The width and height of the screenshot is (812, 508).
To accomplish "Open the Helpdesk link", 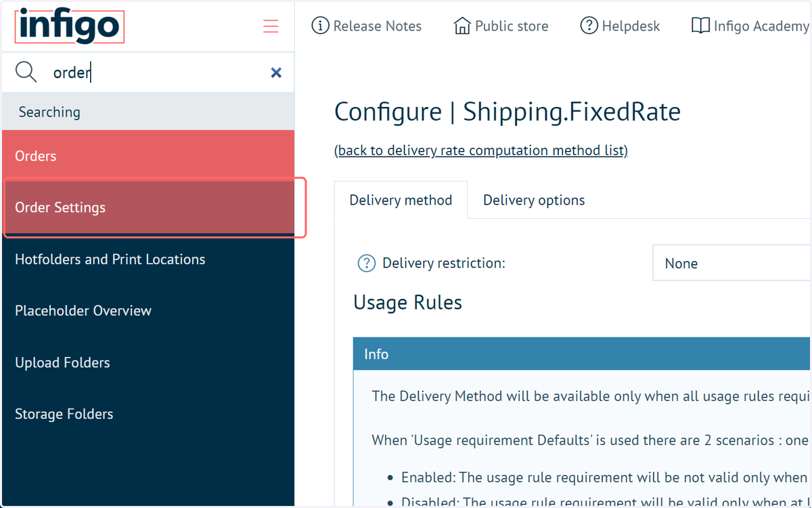I will [x=631, y=26].
